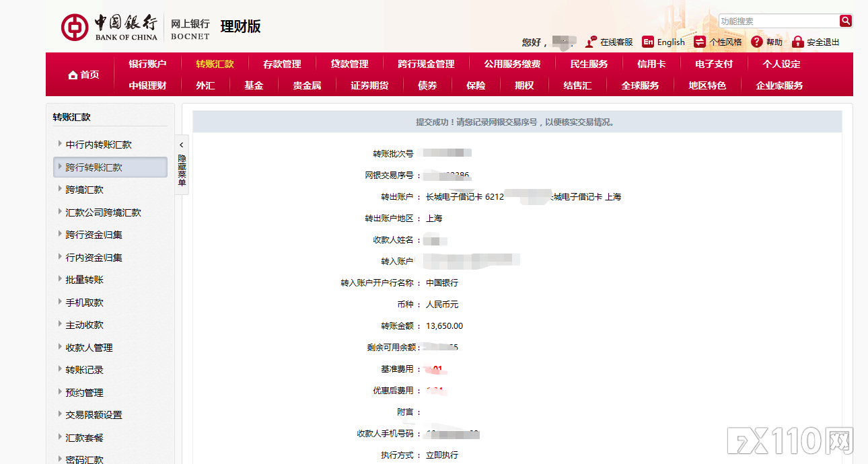
Task: Type in the 功能搜索 search field
Action: click(778, 21)
